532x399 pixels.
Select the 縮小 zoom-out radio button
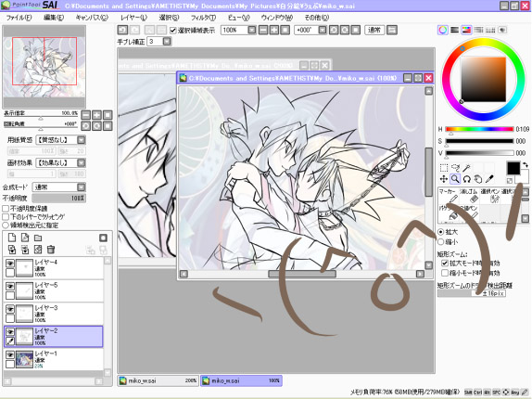[441, 242]
